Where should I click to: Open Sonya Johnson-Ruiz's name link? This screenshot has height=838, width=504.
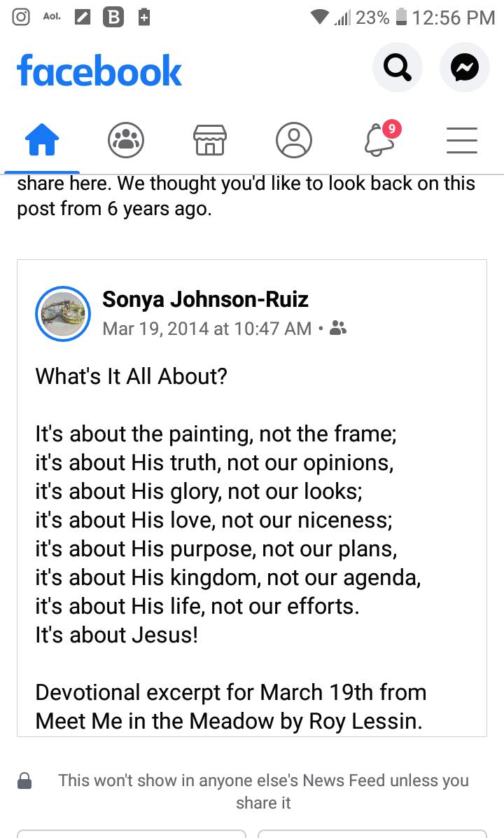click(205, 300)
